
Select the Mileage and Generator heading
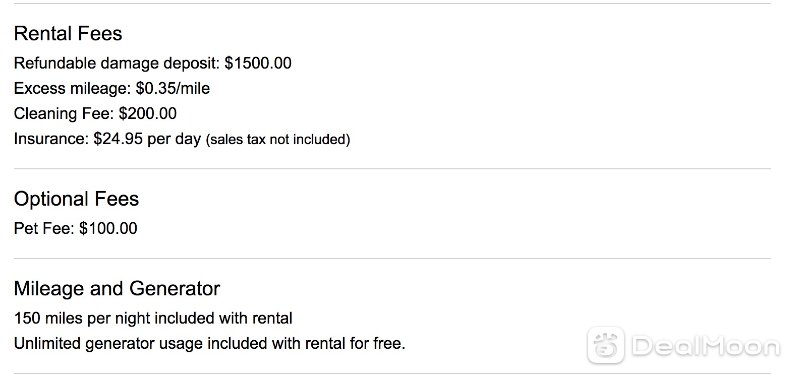[117, 289]
